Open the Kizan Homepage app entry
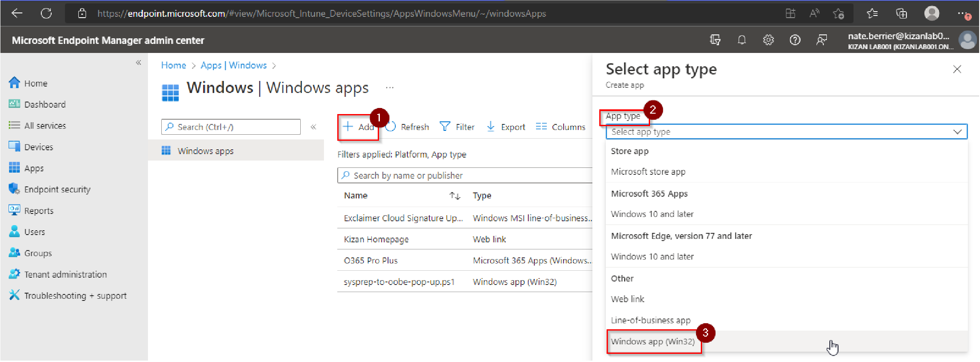 pyautogui.click(x=376, y=239)
